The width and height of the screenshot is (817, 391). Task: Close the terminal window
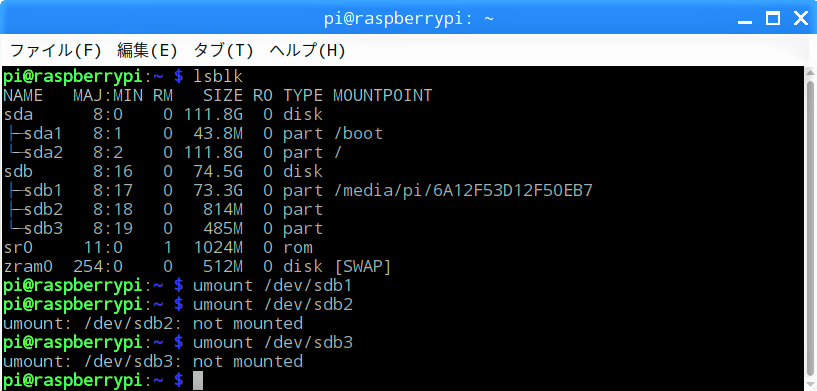coord(801,19)
